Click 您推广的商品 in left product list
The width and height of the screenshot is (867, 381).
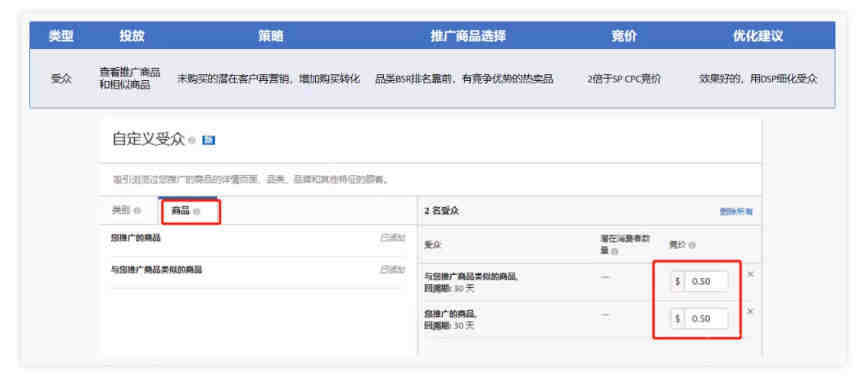pos(136,238)
